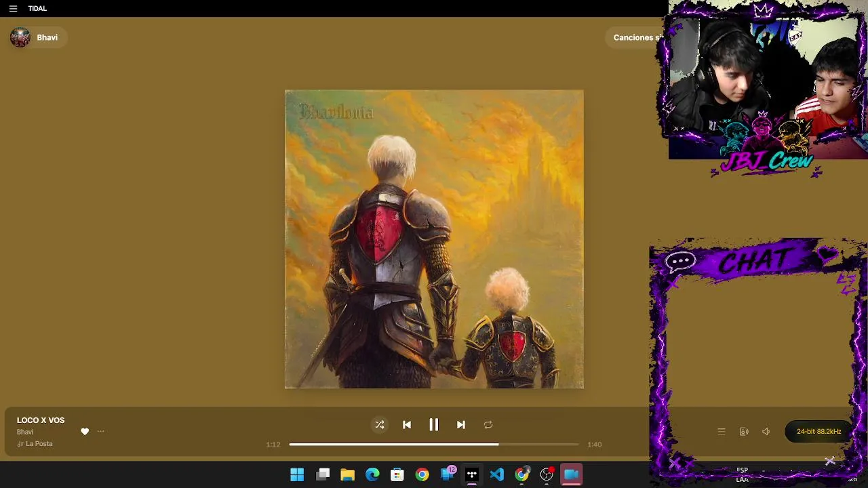This screenshot has width=868, height=488.
Task: Click the Canciones button at top right
Action: (x=636, y=37)
